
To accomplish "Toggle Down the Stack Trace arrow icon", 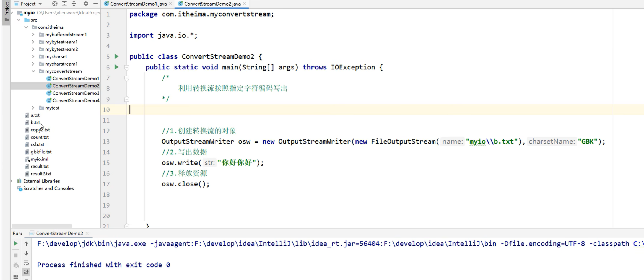I will (26, 253).
